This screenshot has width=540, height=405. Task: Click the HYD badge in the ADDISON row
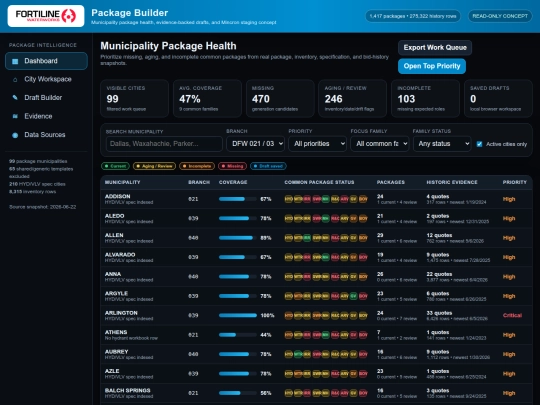coord(289,199)
